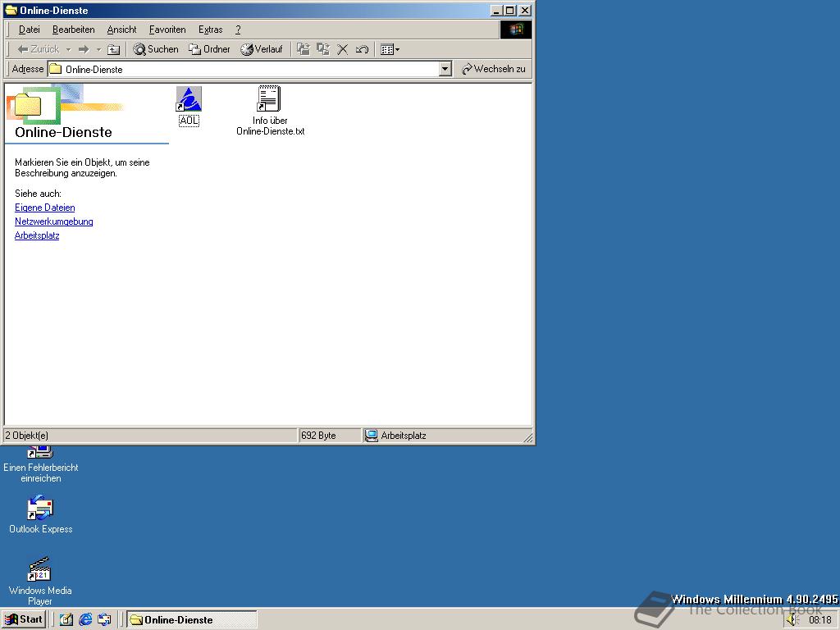Screen dimensions: 840x630
Task: Launch Internet Explorer from quick launch
Action: pos(85,620)
